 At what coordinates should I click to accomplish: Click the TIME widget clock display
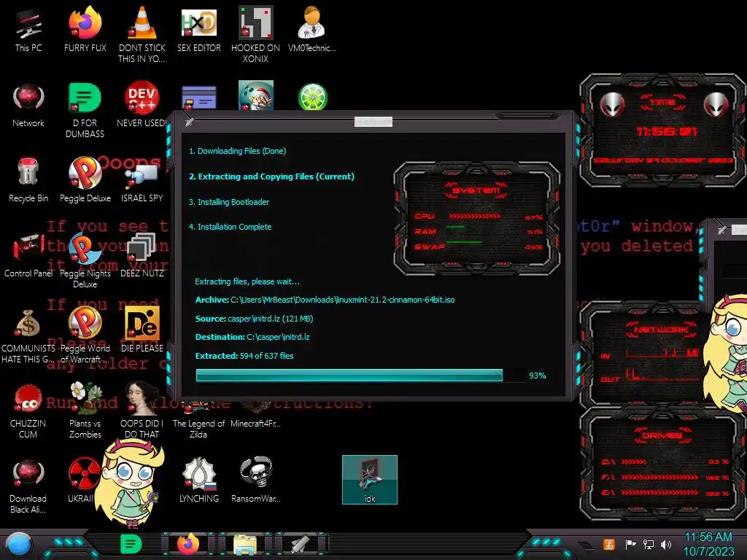(667, 131)
